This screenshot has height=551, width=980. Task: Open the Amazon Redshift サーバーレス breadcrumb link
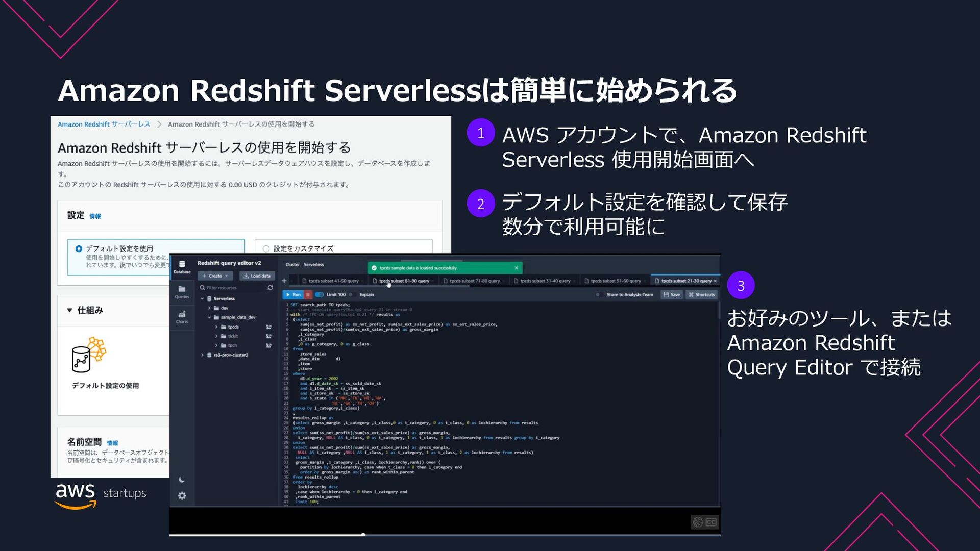(104, 124)
